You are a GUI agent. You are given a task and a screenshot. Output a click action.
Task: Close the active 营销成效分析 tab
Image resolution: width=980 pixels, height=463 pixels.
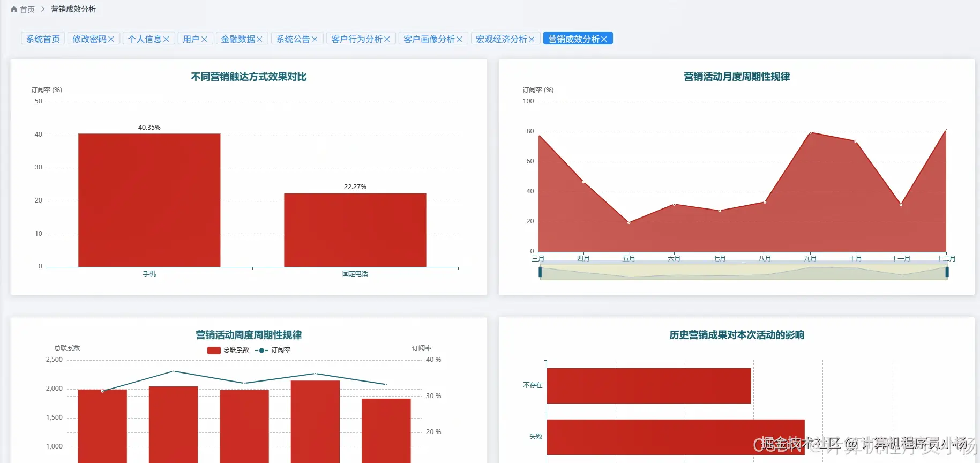[604, 39]
